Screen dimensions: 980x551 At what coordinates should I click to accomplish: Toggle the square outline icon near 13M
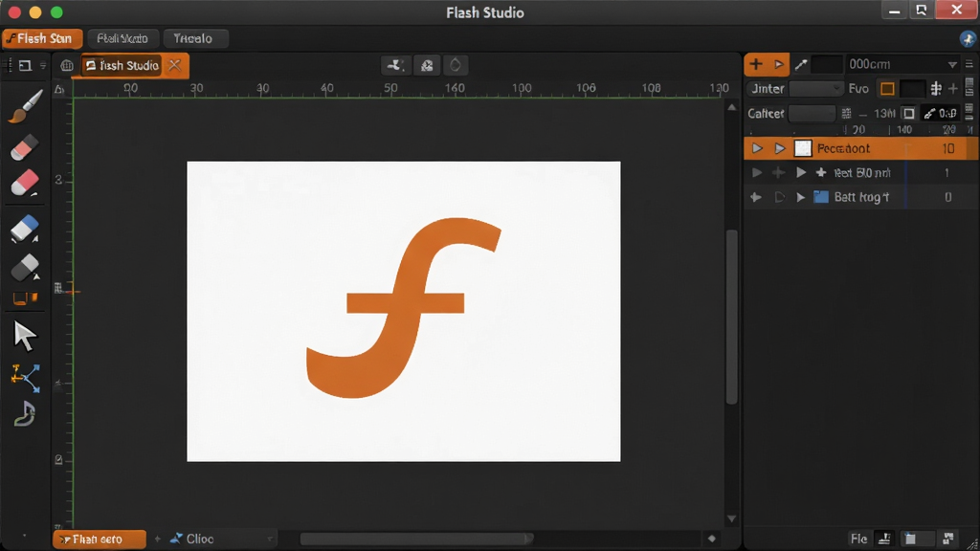coord(909,113)
